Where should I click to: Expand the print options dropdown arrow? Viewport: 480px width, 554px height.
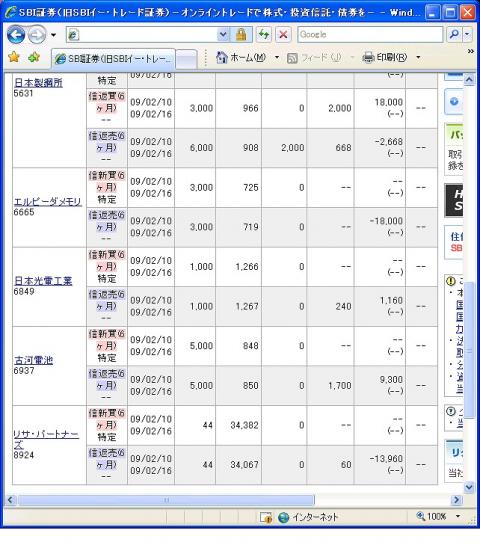[418, 57]
